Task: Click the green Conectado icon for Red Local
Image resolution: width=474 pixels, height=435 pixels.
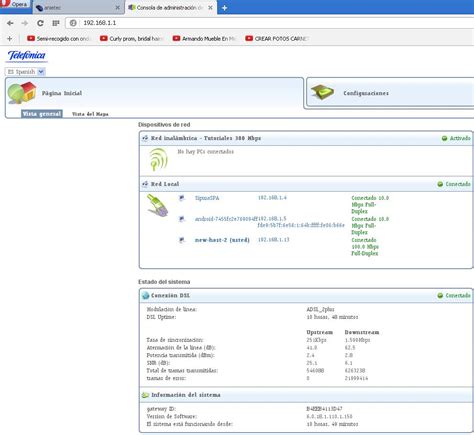Action: [440, 184]
